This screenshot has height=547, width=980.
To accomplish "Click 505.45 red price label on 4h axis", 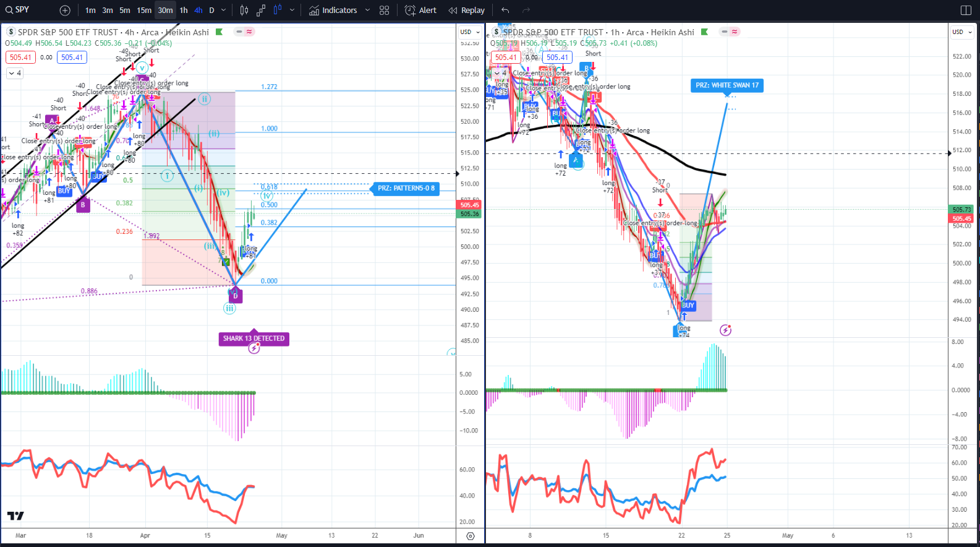I will [469, 205].
